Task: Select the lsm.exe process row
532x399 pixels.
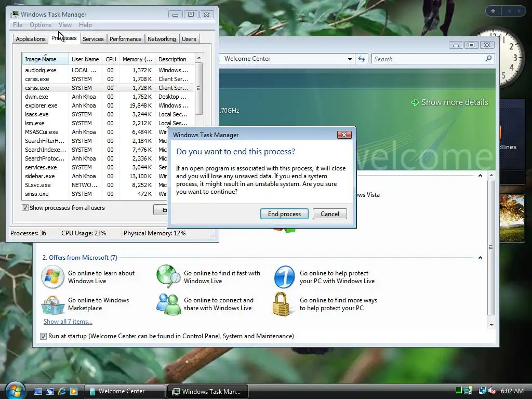Action: [108, 123]
